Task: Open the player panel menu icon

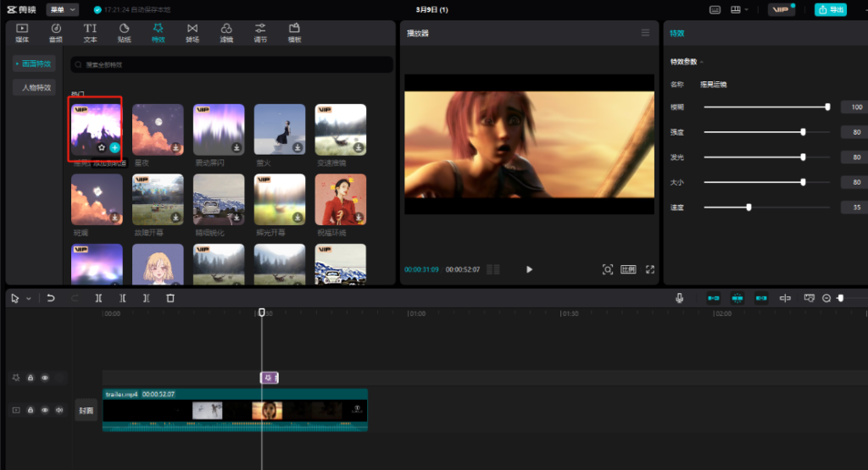Action: coord(645,33)
